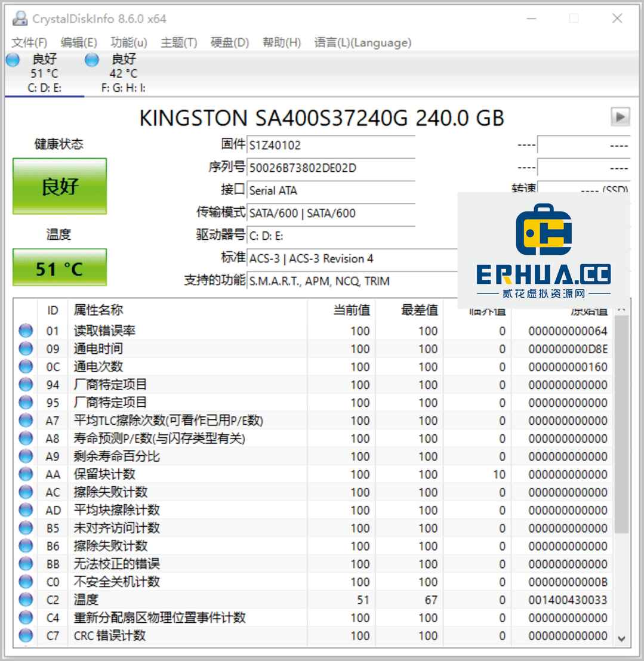Image resolution: width=644 pixels, height=661 pixels.
Task: Click the drive letter field C: D: E:
Action: (331, 236)
